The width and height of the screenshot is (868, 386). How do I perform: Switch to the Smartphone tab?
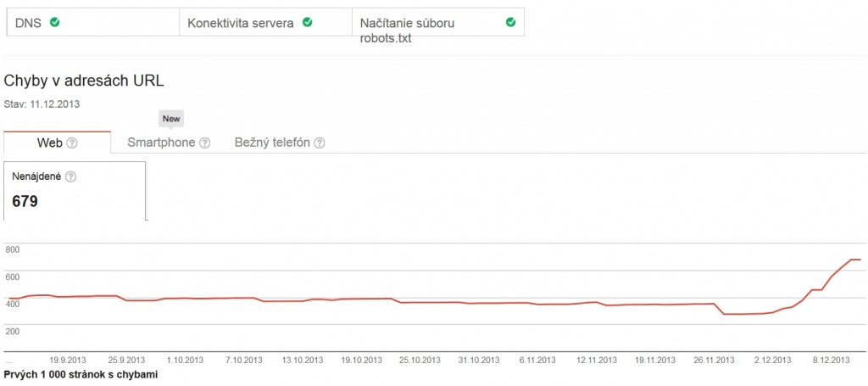point(169,143)
